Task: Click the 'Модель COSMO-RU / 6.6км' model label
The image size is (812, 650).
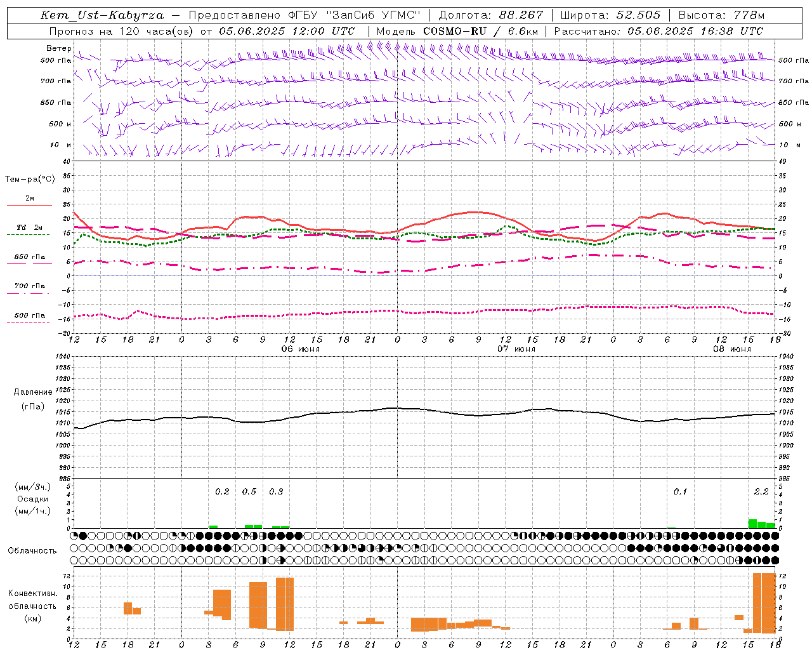Action: pos(457,31)
